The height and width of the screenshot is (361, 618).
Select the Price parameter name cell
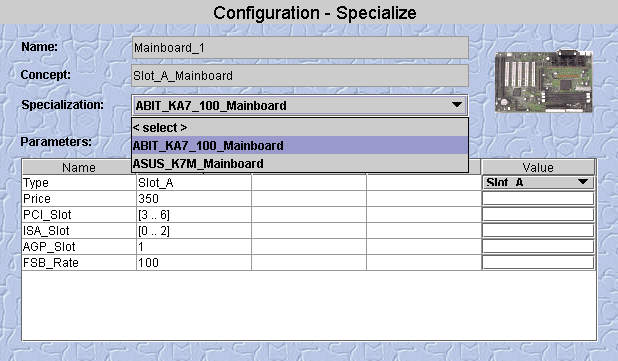point(79,199)
